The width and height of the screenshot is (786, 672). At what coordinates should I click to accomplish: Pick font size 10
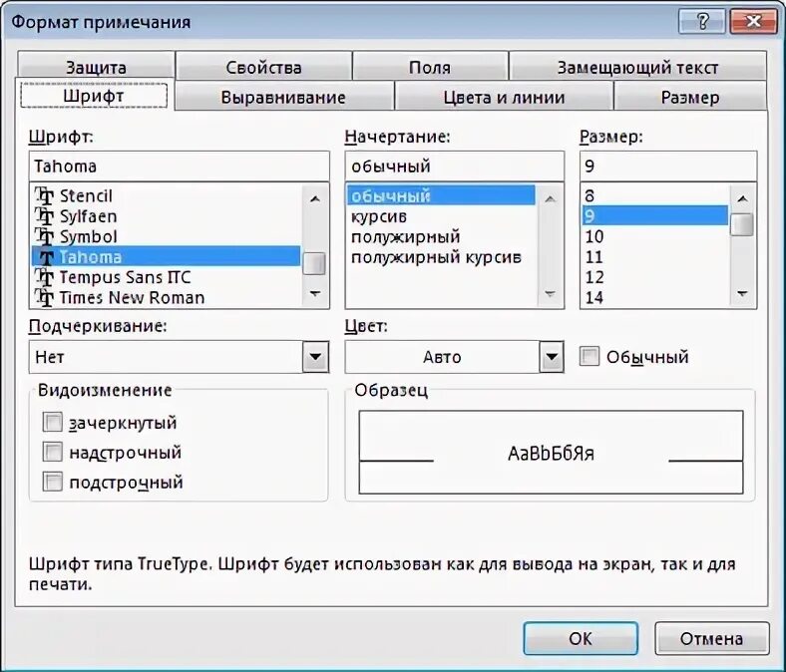point(654,236)
